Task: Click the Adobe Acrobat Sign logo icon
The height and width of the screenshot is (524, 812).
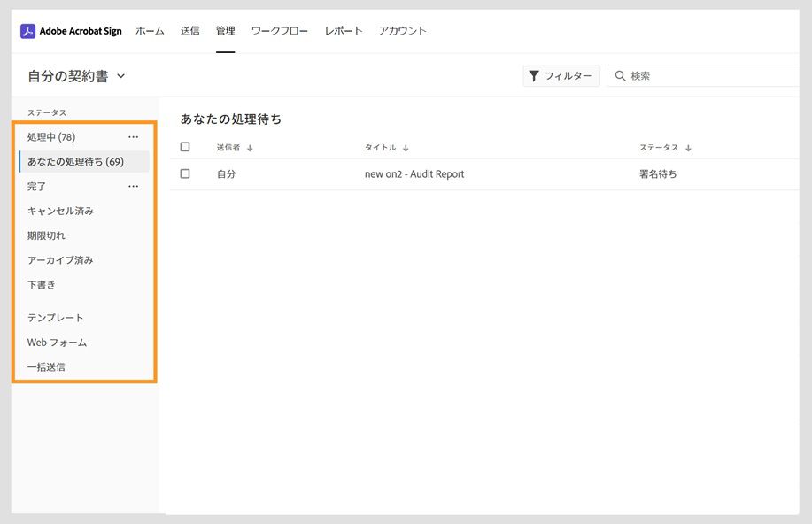Action: pos(27,31)
